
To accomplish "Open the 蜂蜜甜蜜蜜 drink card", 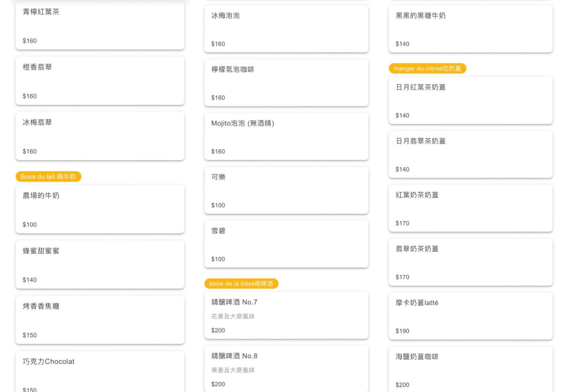I will coord(100,265).
